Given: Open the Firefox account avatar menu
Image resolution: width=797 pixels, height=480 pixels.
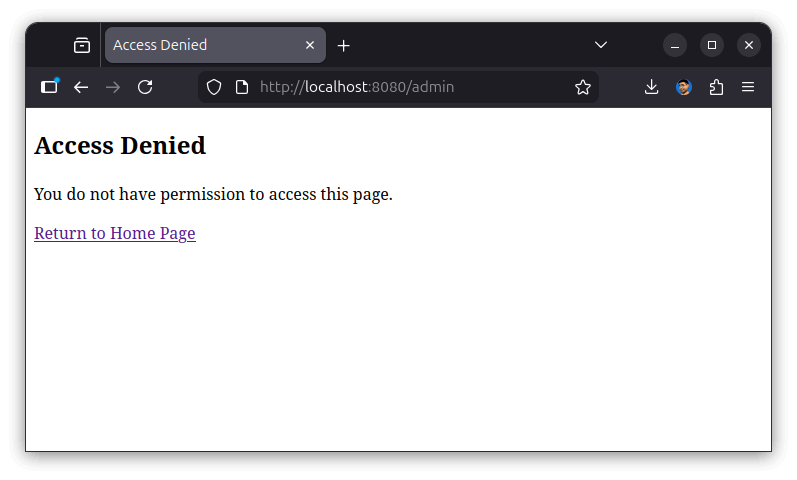Looking at the screenshot, I should 684,87.
